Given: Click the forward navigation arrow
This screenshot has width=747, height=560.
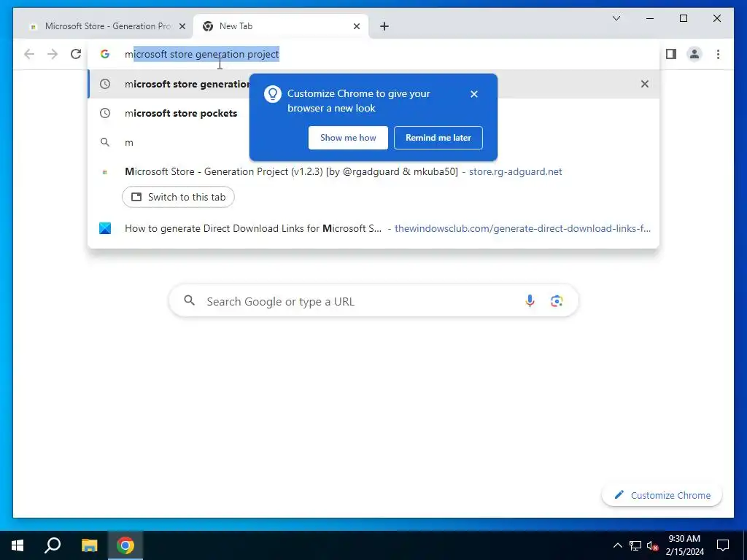Looking at the screenshot, I should [53, 54].
